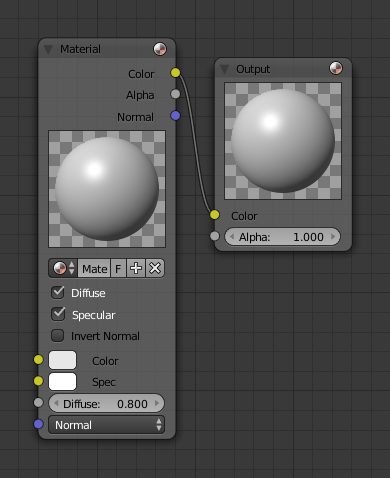Click the Diffuse 0.800 value slider

point(107,403)
